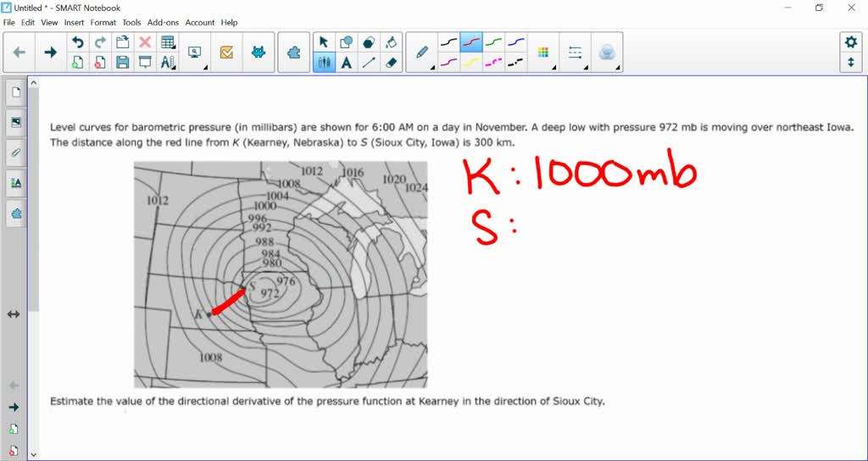Viewport: 868px width, 461px height.
Task: Open the transparency dropdown
Action: tap(607, 52)
